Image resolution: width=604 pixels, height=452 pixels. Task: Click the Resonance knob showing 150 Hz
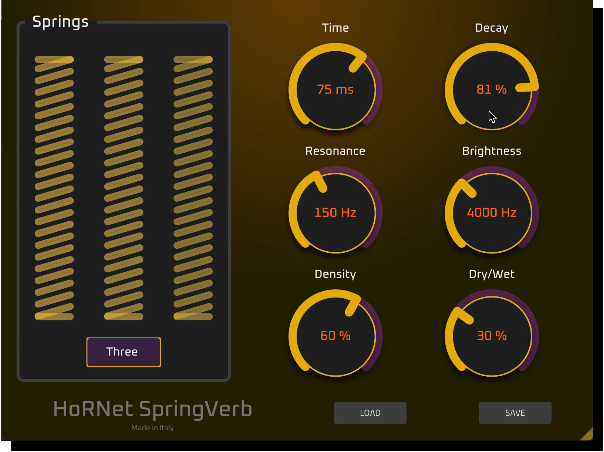pos(335,212)
